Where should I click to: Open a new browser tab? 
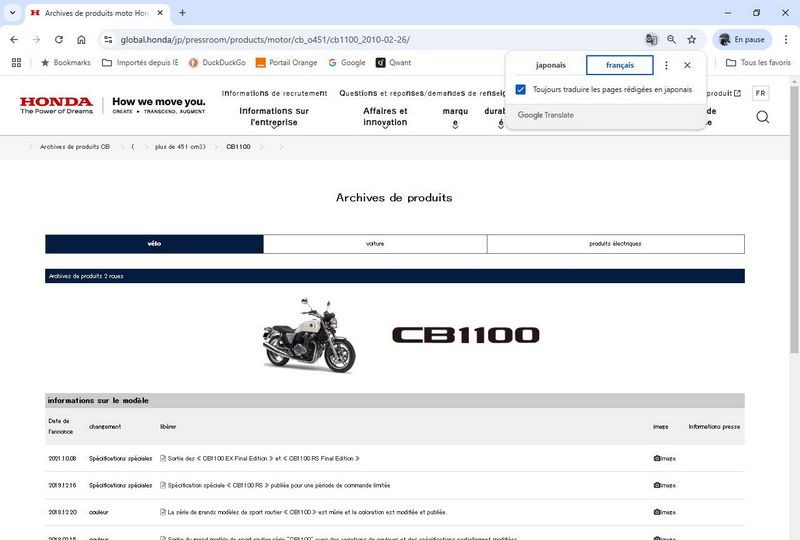(182, 13)
